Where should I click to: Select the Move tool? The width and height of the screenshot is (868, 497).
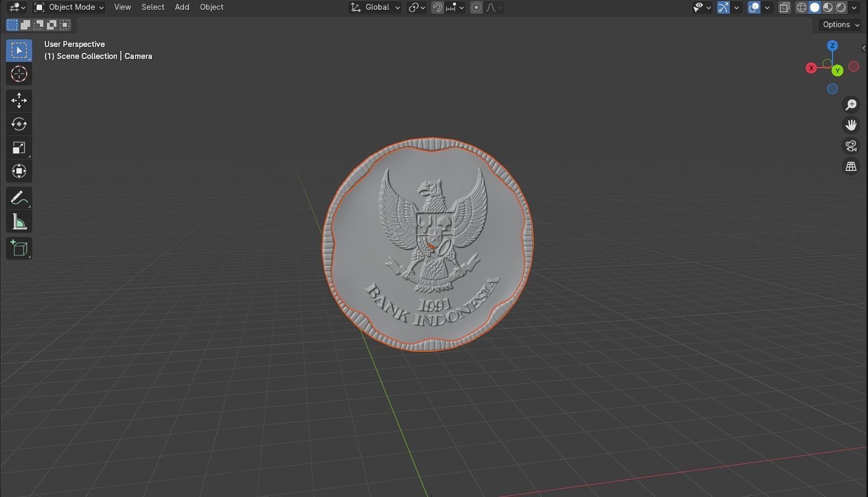(19, 100)
